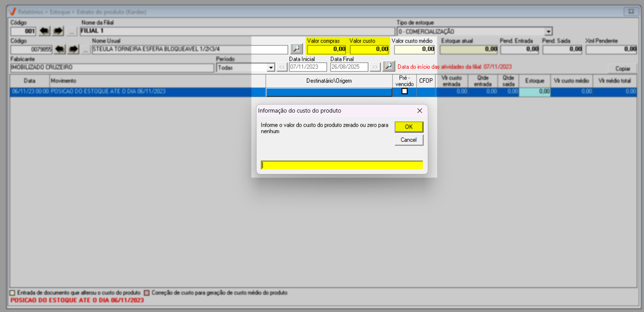Click the Vlr custo entrada column header
The image size is (644, 312).
452,81
